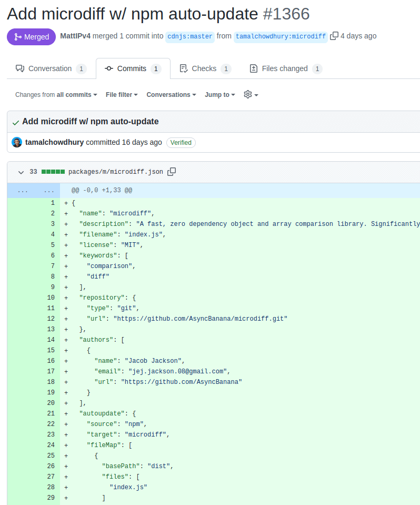The height and width of the screenshot is (505, 420).
Task: Click tamalchowdhury's avatar image
Action: (17, 142)
